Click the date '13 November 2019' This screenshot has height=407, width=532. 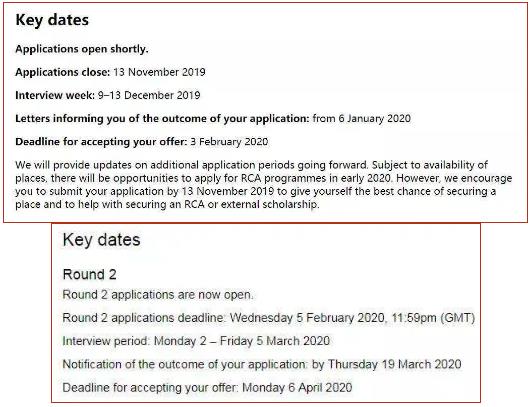point(159,72)
